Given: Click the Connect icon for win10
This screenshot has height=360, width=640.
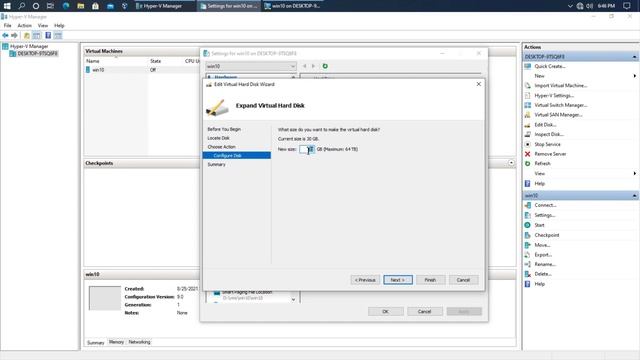Looking at the screenshot, I should click(x=528, y=205).
